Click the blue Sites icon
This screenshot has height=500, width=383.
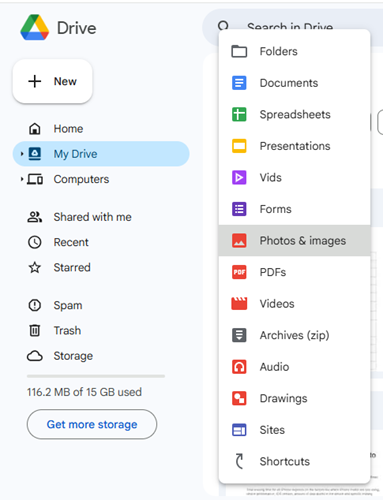pos(239,430)
